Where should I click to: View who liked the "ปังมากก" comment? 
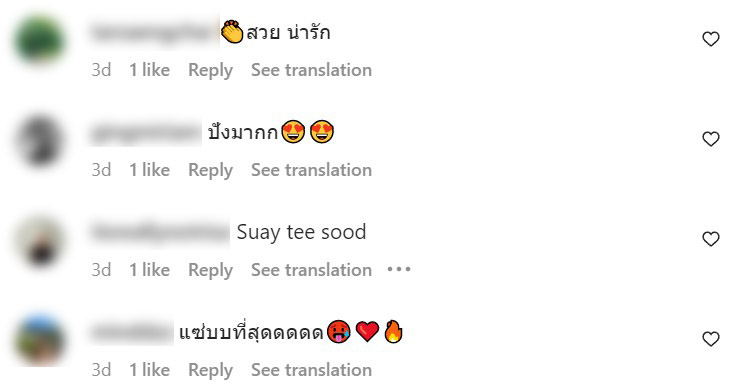149,170
